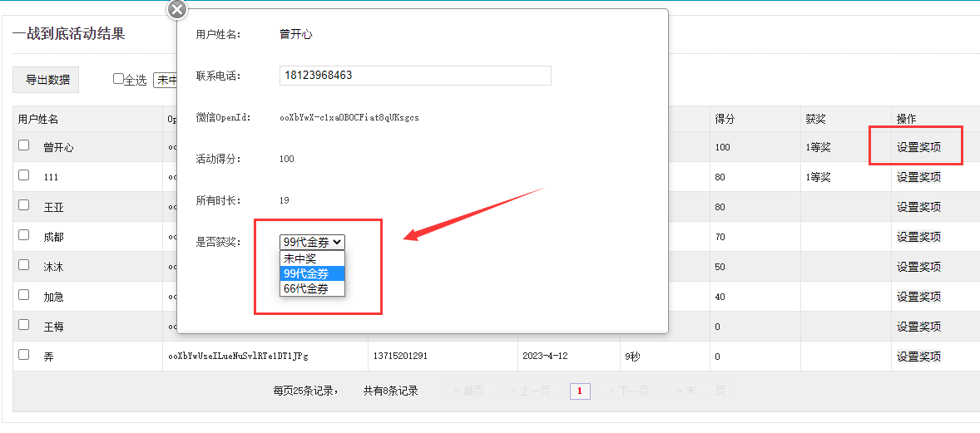
Task: Check the box for user 曾开心
Action: click(x=24, y=145)
